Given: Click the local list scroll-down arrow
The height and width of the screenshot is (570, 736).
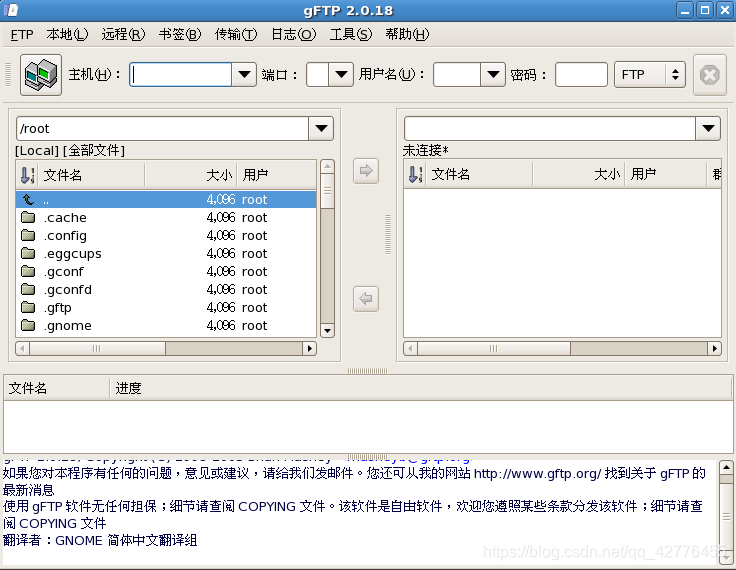Looking at the screenshot, I should [x=327, y=331].
